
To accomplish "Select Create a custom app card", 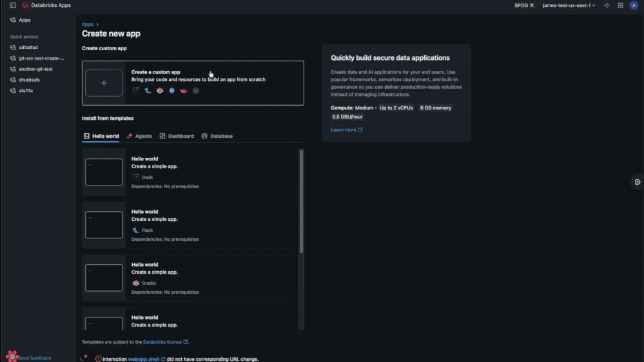I will point(193,83).
